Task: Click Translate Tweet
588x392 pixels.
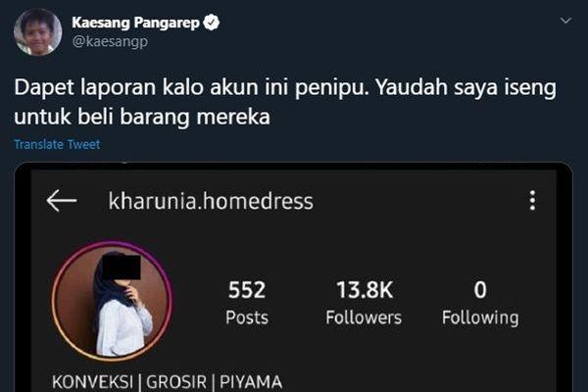Action: click(x=57, y=144)
